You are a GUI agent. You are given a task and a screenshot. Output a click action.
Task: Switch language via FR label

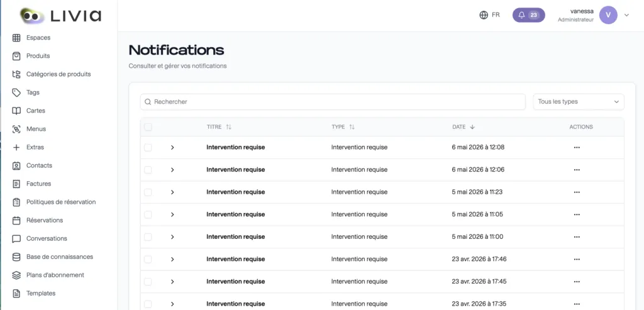[496, 15]
